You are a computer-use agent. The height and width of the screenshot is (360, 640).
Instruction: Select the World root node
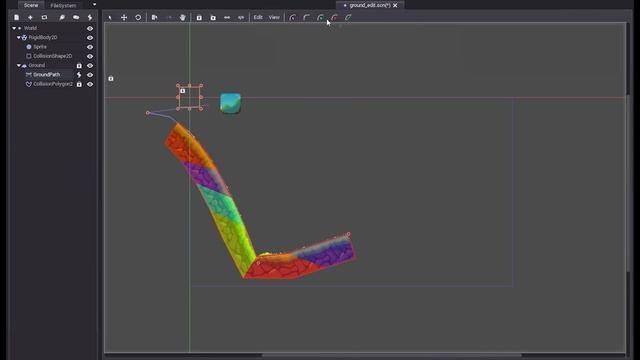pyautogui.click(x=30, y=29)
